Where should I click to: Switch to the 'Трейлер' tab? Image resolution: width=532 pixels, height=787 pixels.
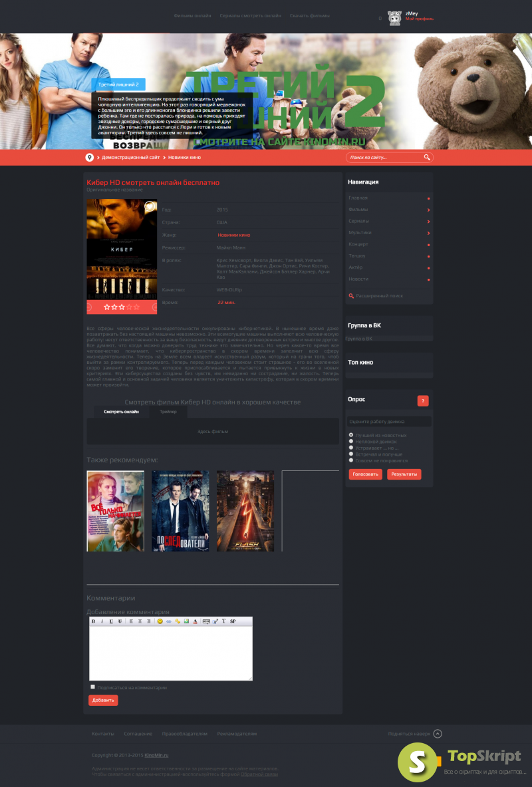click(x=168, y=412)
